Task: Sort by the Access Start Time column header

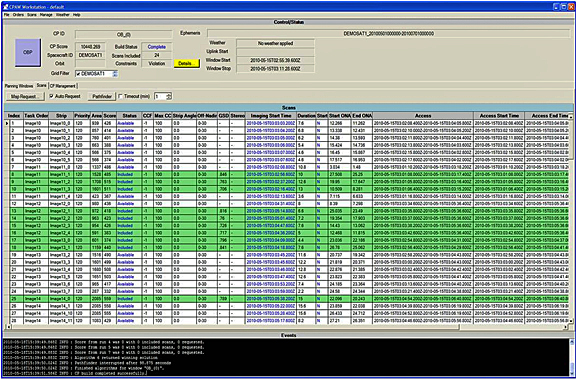Action: pos(499,116)
